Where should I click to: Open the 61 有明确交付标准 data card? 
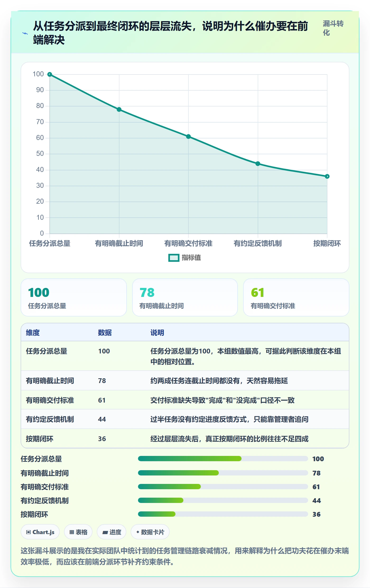tap(296, 297)
